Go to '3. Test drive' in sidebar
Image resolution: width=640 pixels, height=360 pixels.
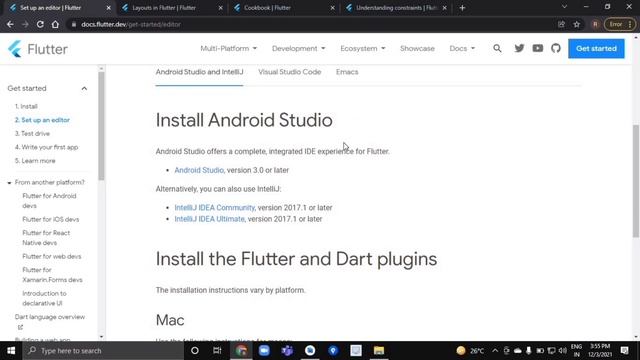32,134
